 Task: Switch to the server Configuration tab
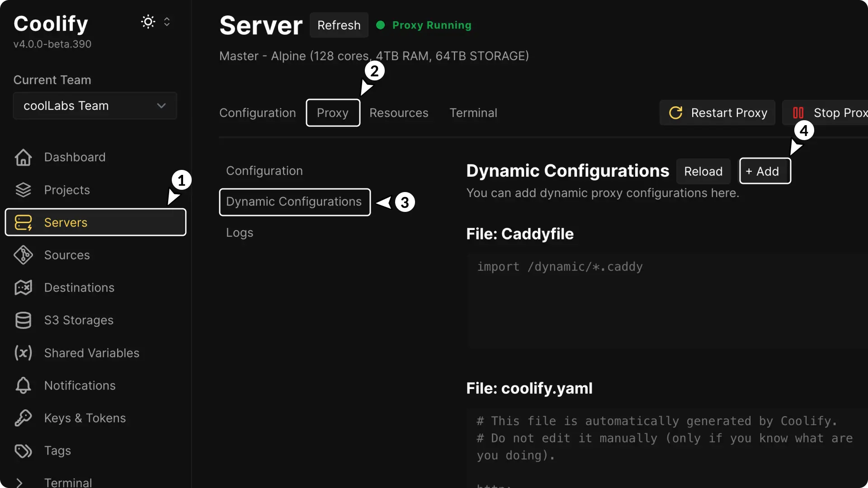coord(258,113)
